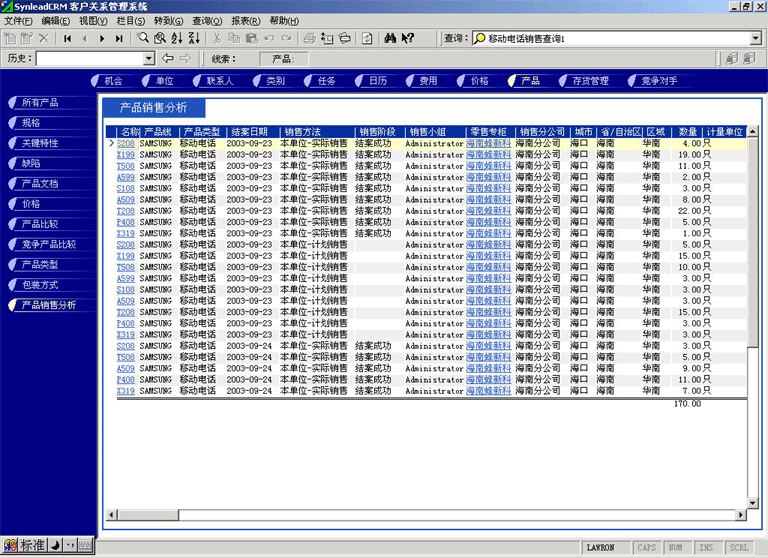Screen dimensions: 768x558
Task: Open the 查询(Q) menu
Action: (x=207, y=21)
